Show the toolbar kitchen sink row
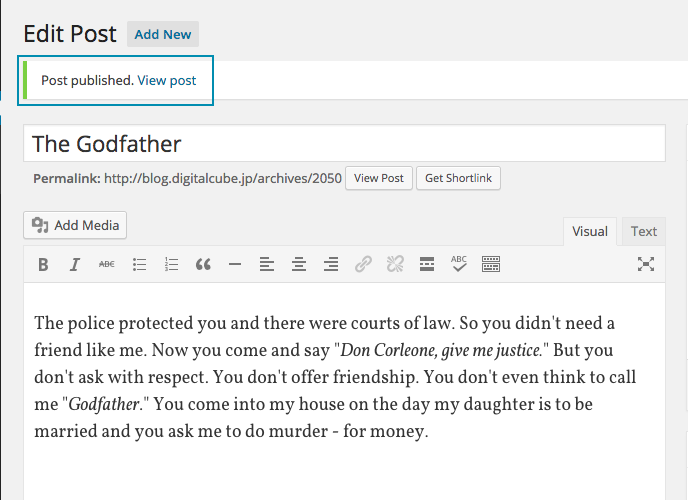The image size is (688, 500). pyautogui.click(x=491, y=265)
